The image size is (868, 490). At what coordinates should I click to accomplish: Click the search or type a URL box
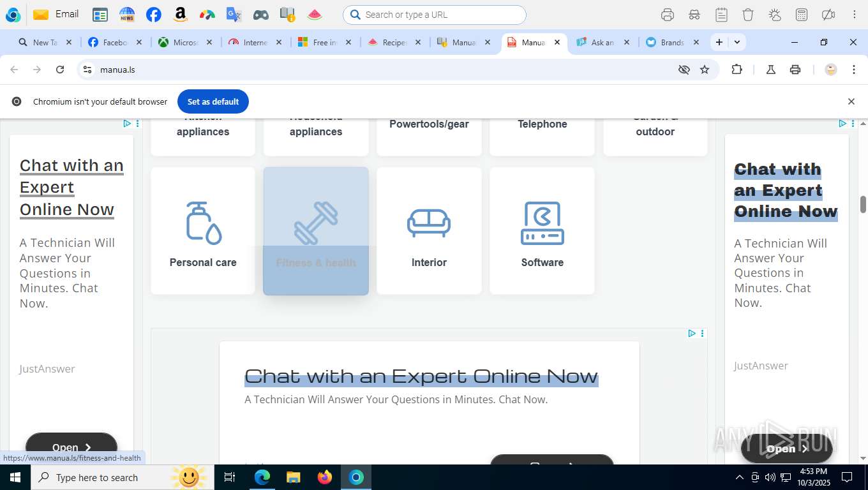coord(435,15)
